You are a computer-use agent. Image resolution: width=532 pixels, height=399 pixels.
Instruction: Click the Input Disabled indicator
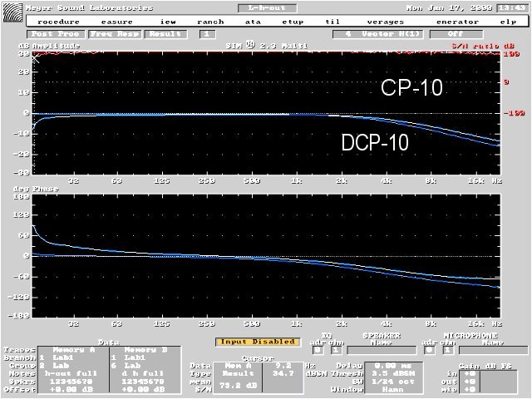258,342
